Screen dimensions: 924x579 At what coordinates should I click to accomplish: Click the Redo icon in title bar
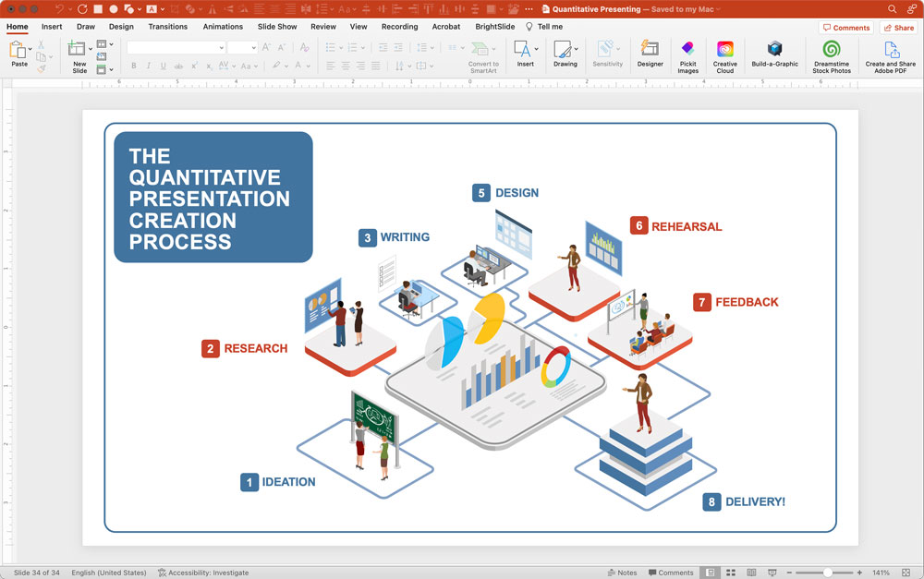82,9
